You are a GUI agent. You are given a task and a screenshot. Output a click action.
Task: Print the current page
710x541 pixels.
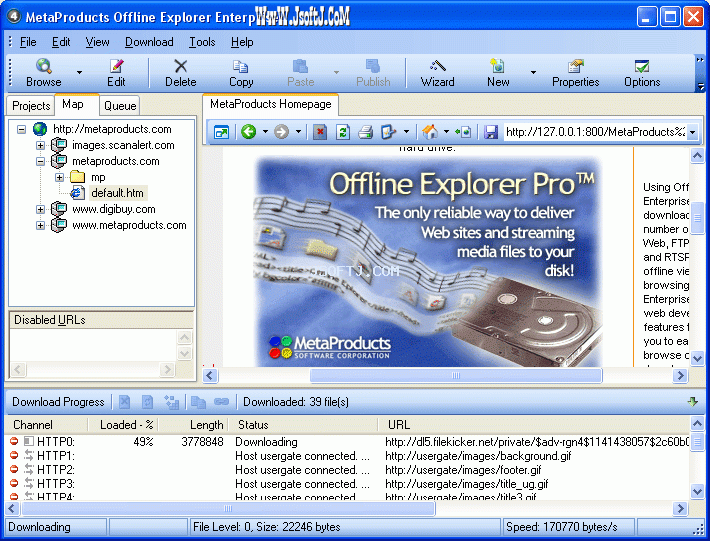point(365,132)
